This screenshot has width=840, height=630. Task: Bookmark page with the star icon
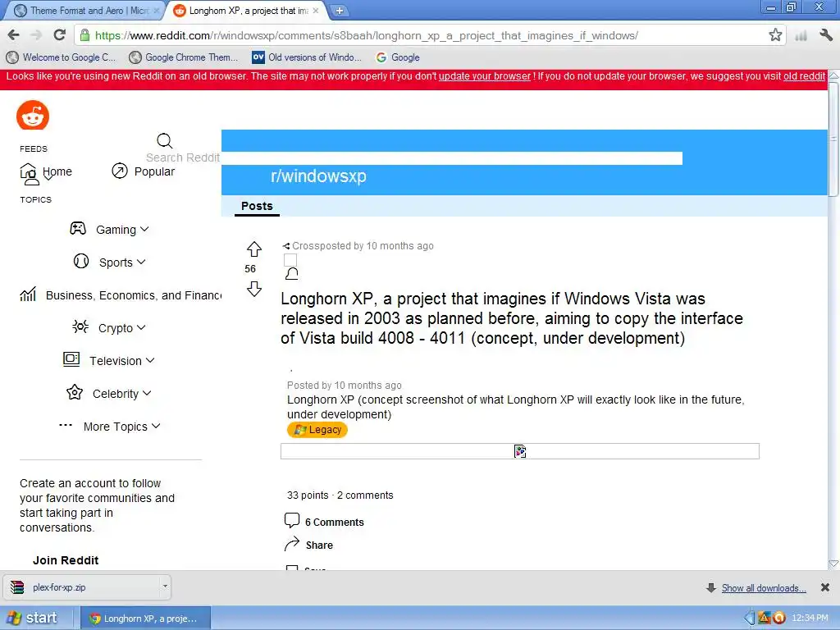[x=774, y=35]
